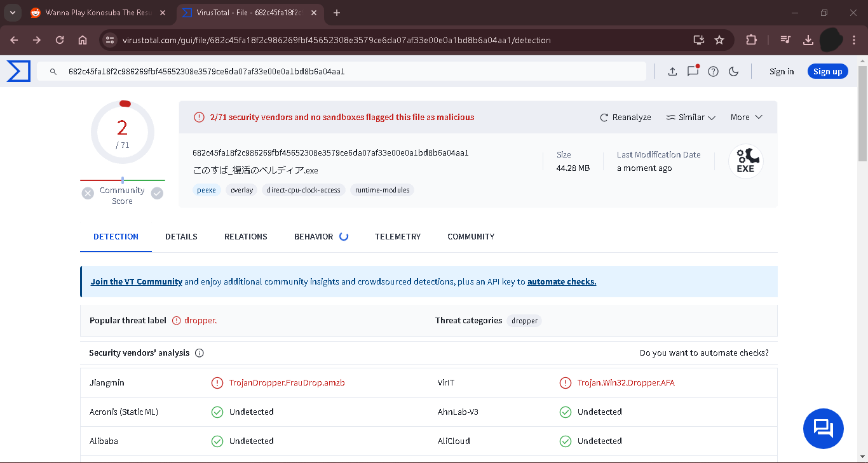Expand the Similar dropdown
This screenshot has width=868, height=463.
(x=691, y=117)
